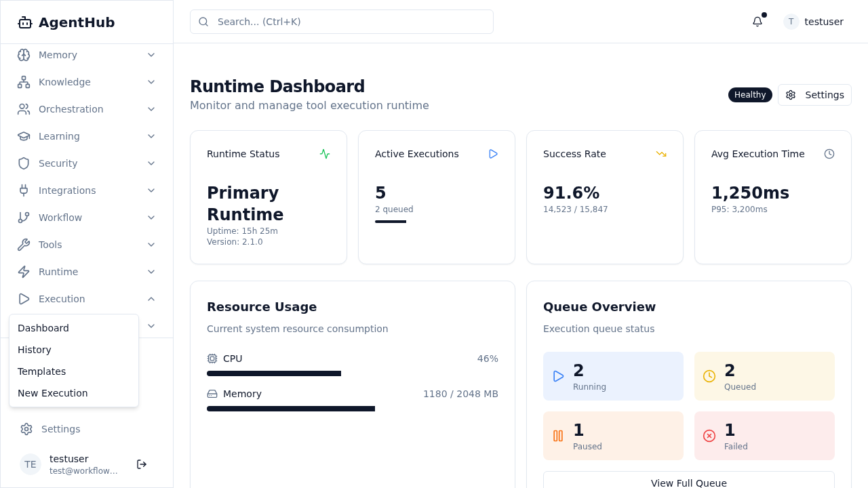
Task: Click the Runtime lightning bolt icon
Action: coord(24,272)
